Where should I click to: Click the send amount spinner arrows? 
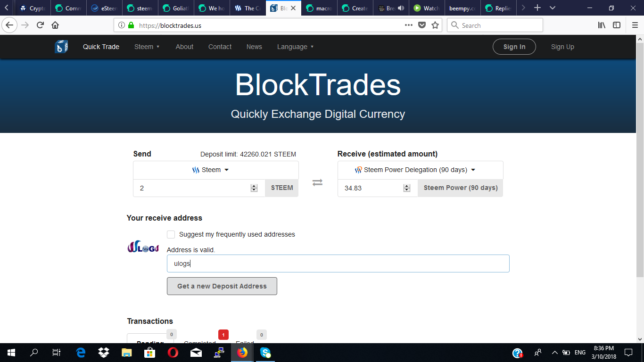point(254,188)
